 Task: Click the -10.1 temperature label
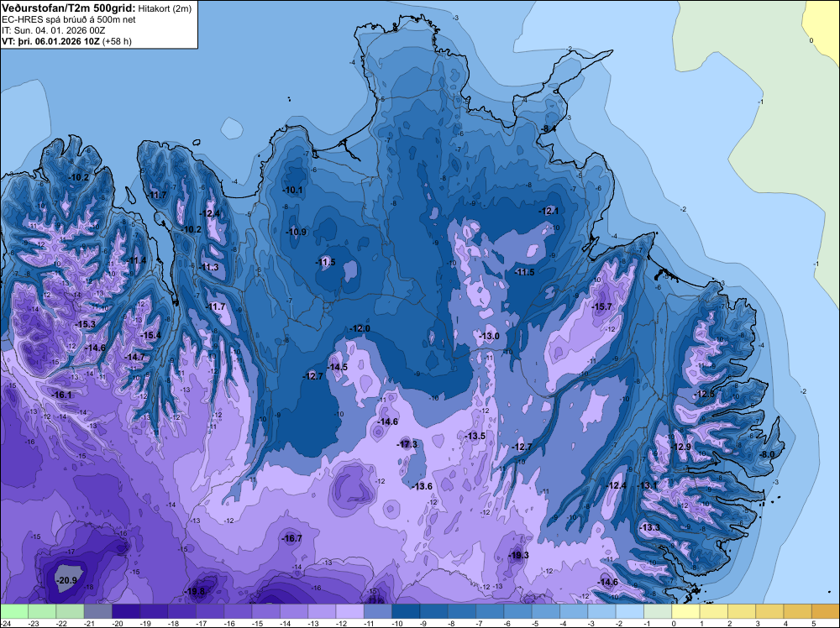click(x=292, y=190)
